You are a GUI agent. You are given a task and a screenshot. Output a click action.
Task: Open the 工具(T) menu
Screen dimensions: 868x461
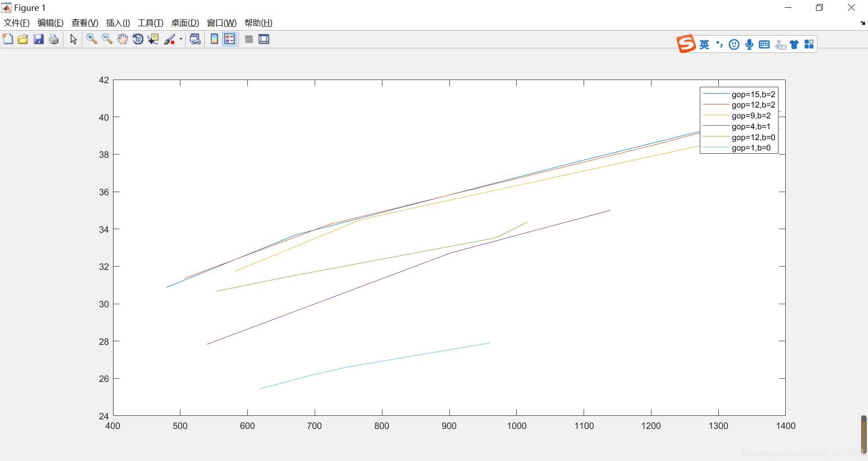click(x=151, y=23)
